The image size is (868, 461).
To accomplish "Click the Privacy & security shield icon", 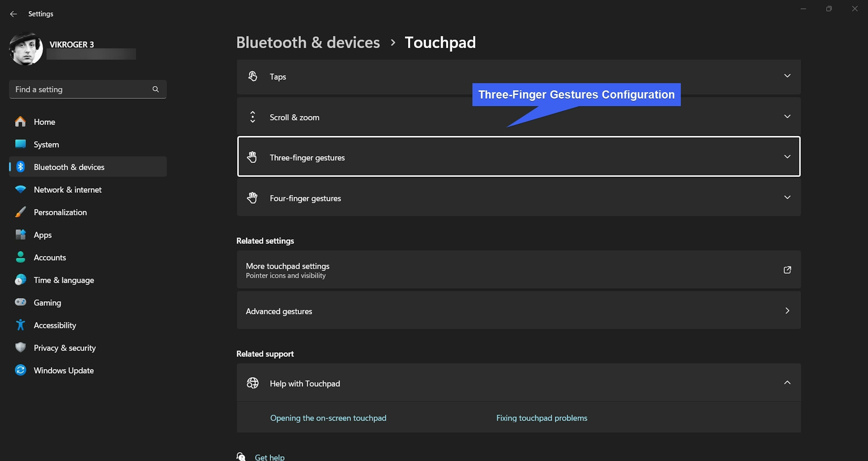I will [x=20, y=347].
